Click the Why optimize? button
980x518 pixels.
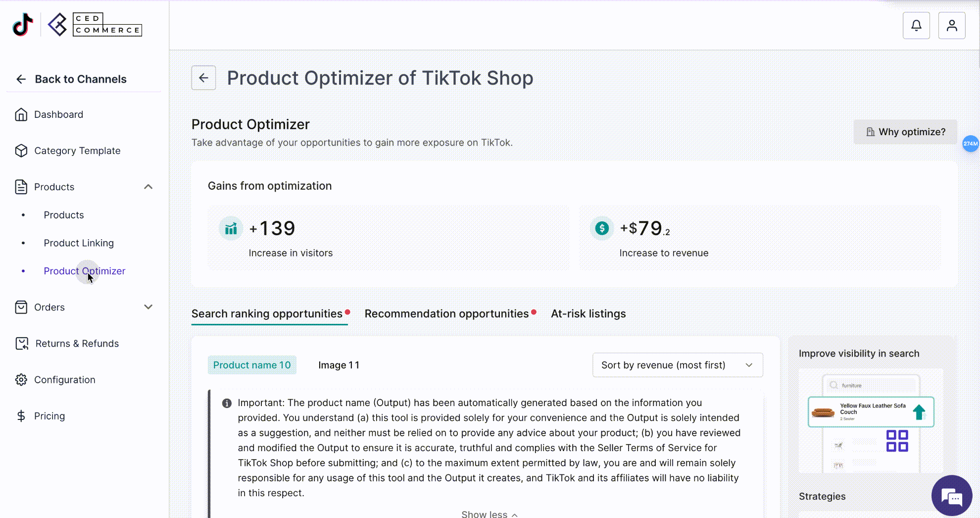click(x=905, y=132)
